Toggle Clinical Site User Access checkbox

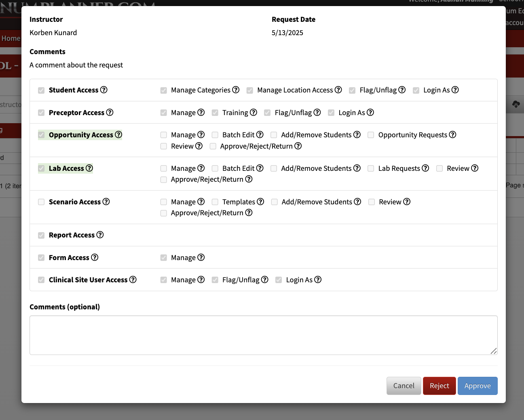41,280
